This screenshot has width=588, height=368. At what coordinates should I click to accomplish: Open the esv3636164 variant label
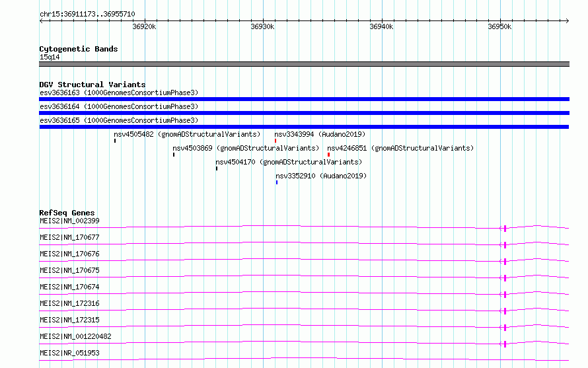[x=119, y=106]
